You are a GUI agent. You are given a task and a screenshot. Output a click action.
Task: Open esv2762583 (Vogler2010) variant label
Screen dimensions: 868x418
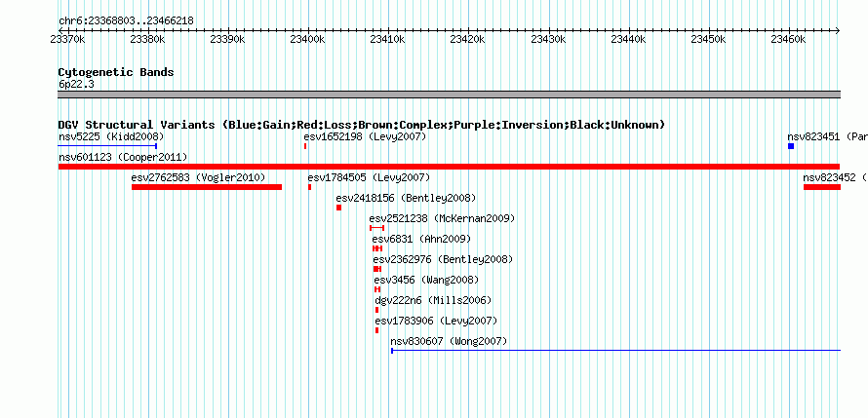(x=198, y=177)
